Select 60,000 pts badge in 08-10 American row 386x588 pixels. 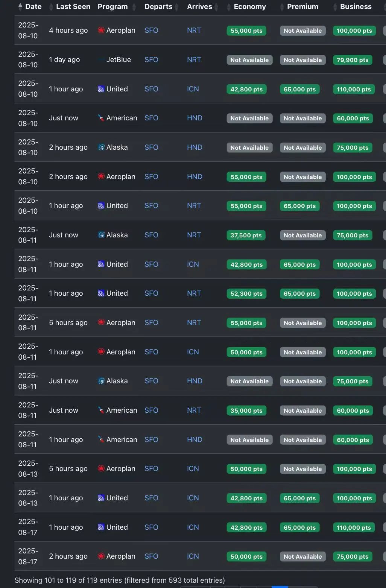tap(353, 119)
